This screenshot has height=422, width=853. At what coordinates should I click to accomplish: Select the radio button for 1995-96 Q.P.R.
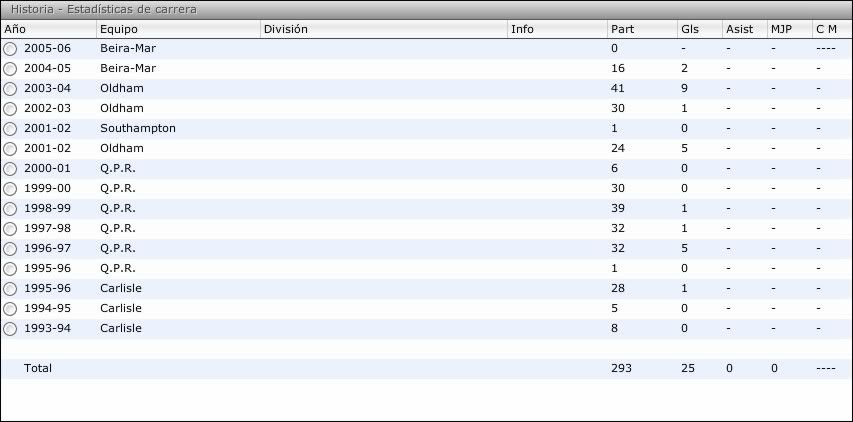10,269
